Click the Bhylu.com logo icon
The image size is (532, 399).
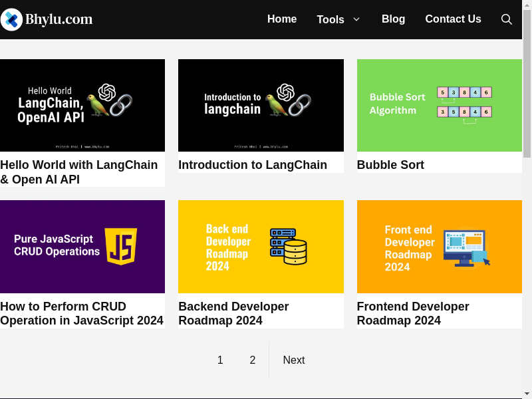point(11,19)
